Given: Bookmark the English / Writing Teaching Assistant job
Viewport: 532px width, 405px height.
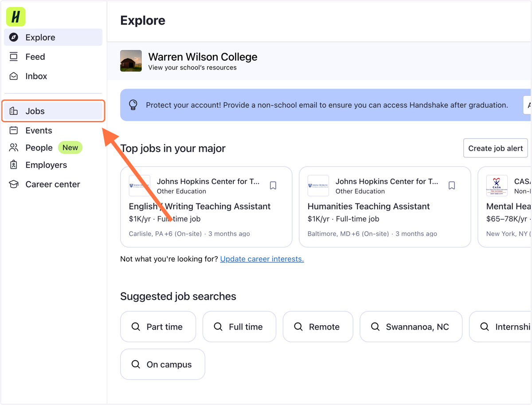Looking at the screenshot, I should pos(273,185).
